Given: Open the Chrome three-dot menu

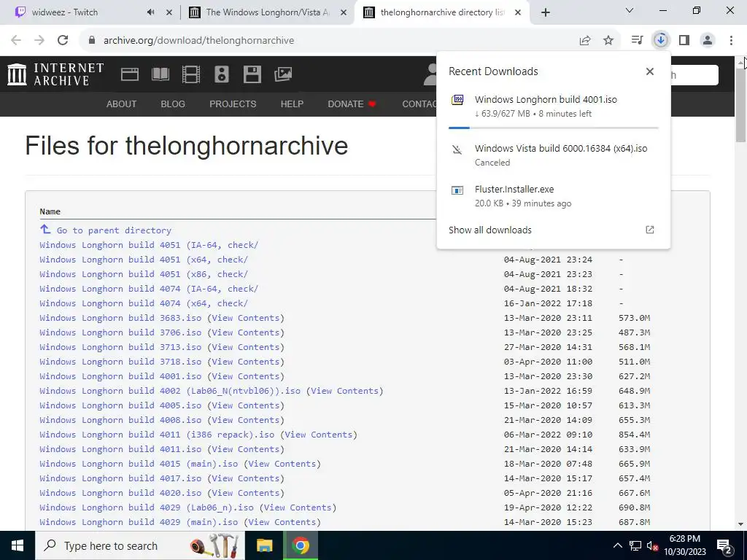Looking at the screenshot, I should tap(731, 41).
